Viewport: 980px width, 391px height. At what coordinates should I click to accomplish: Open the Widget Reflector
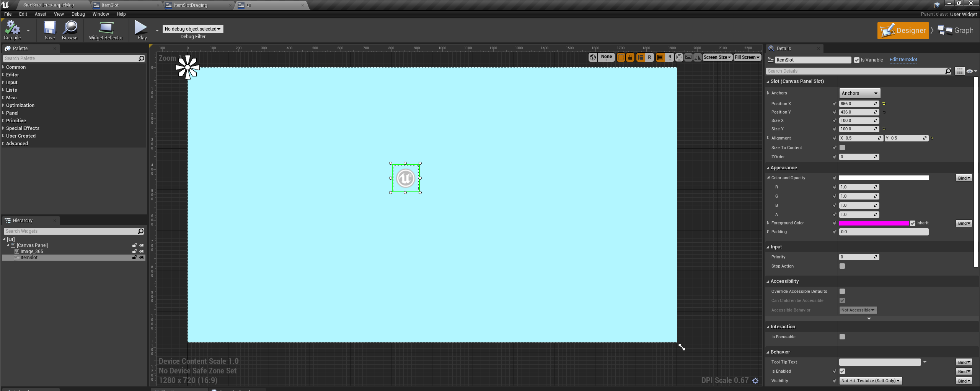106,30
